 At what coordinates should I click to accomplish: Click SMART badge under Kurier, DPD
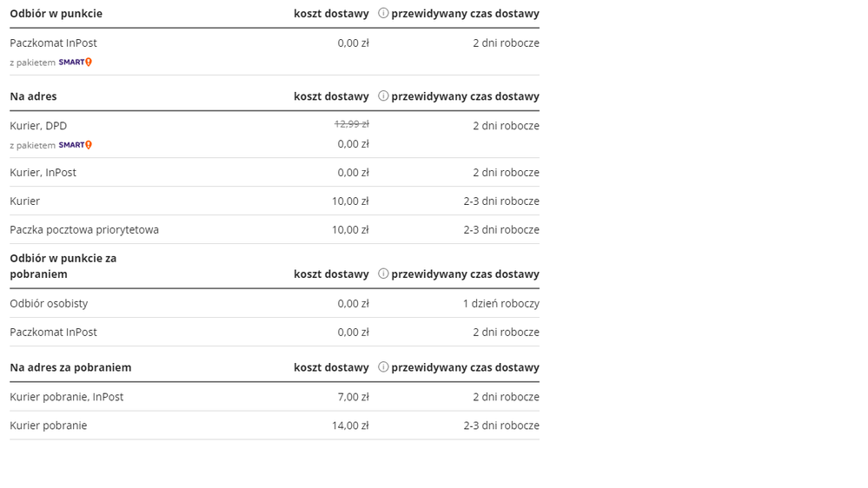point(76,145)
